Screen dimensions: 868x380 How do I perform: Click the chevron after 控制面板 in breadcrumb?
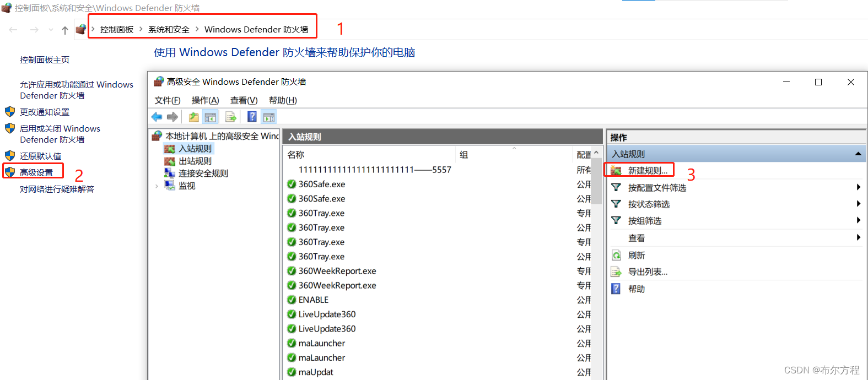(x=141, y=29)
